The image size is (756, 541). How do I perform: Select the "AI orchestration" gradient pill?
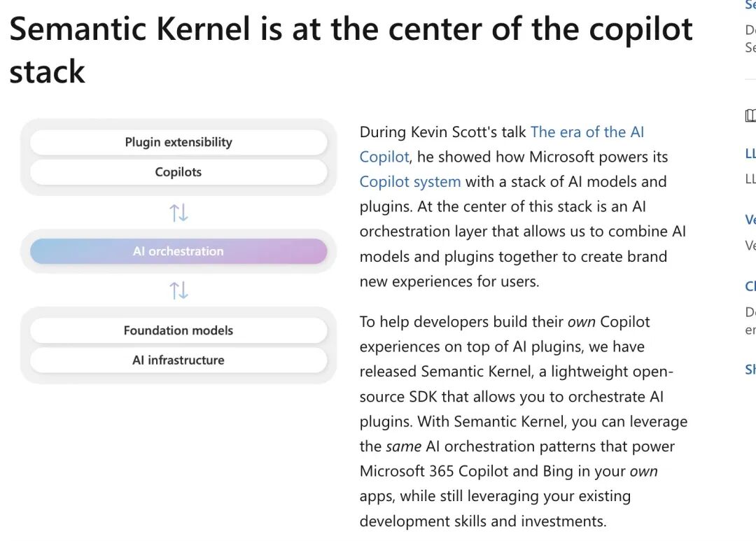click(178, 251)
